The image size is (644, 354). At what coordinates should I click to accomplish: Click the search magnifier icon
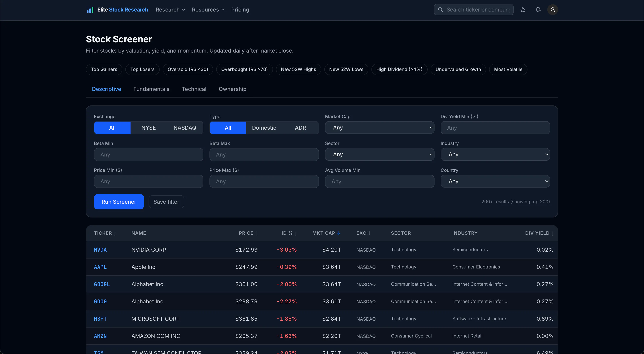click(x=440, y=10)
